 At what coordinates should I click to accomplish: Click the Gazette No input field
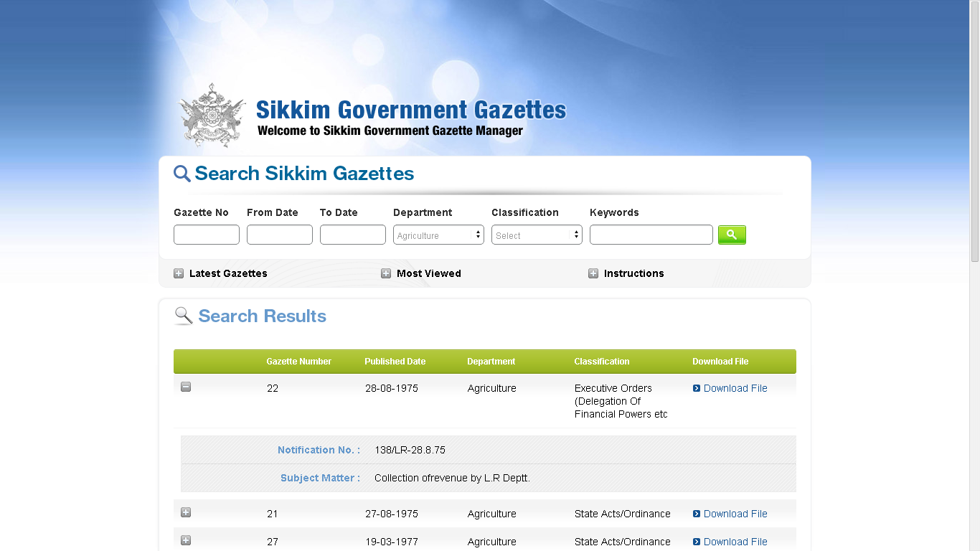207,235
